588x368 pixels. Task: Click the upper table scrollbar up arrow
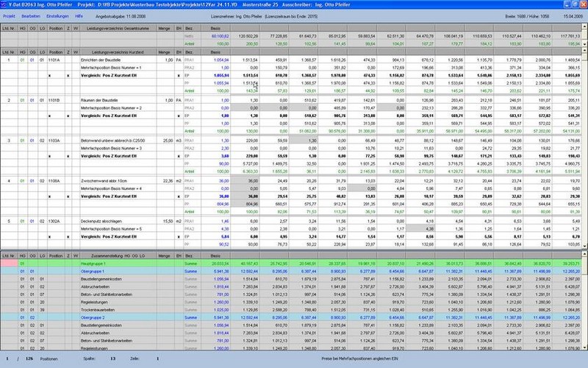[x=584, y=26]
